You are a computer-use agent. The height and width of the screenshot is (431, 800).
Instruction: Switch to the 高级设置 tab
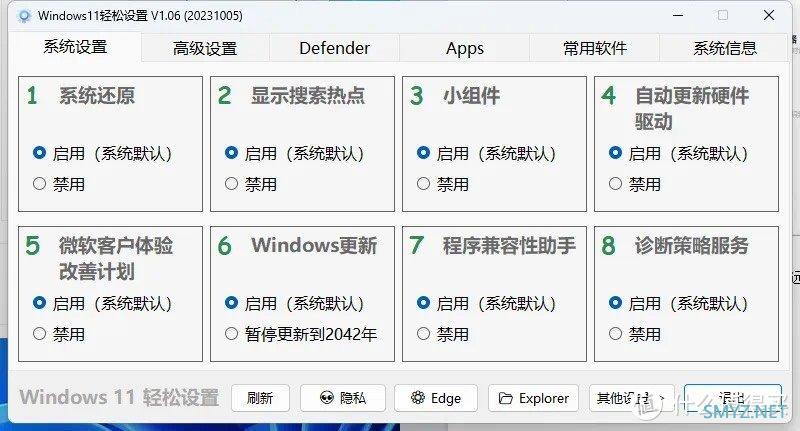[205, 48]
